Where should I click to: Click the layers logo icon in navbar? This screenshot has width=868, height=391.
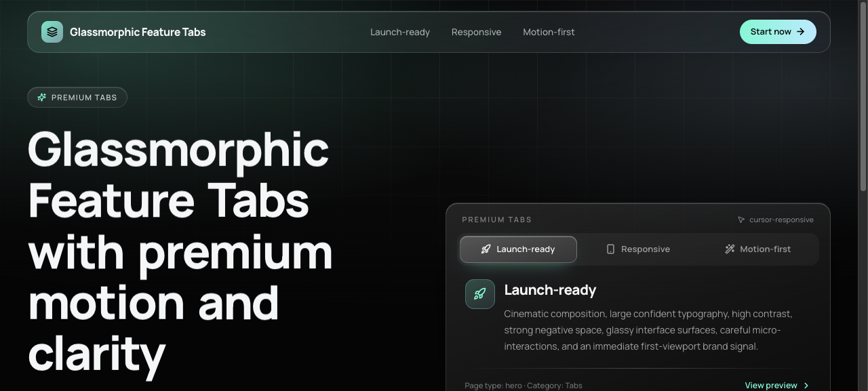click(x=52, y=32)
